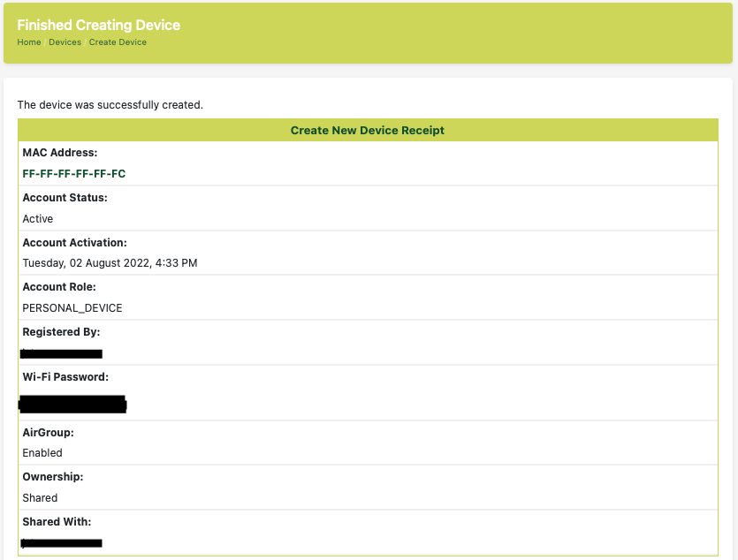Select the Account Status row
The image size is (738, 560).
(x=65, y=197)
